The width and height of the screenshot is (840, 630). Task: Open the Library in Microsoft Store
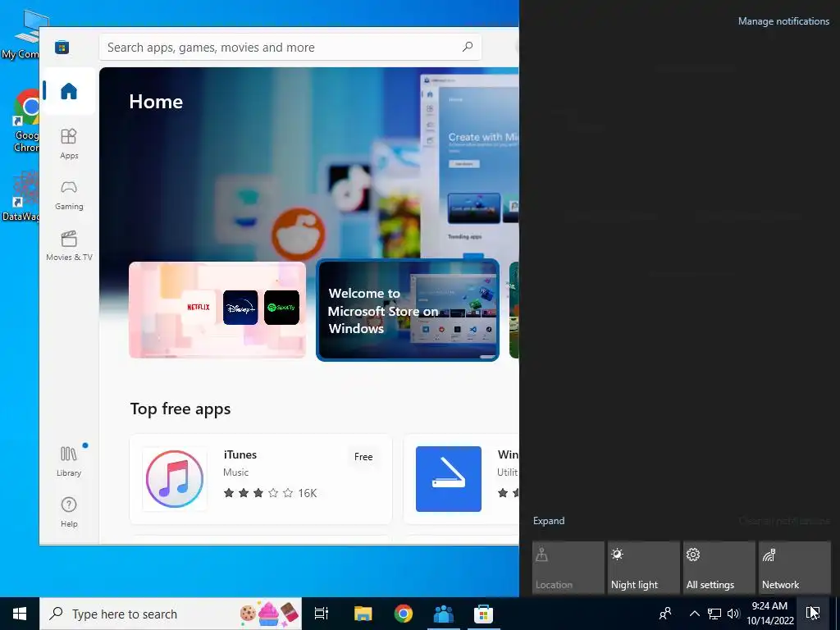[69, 461]
